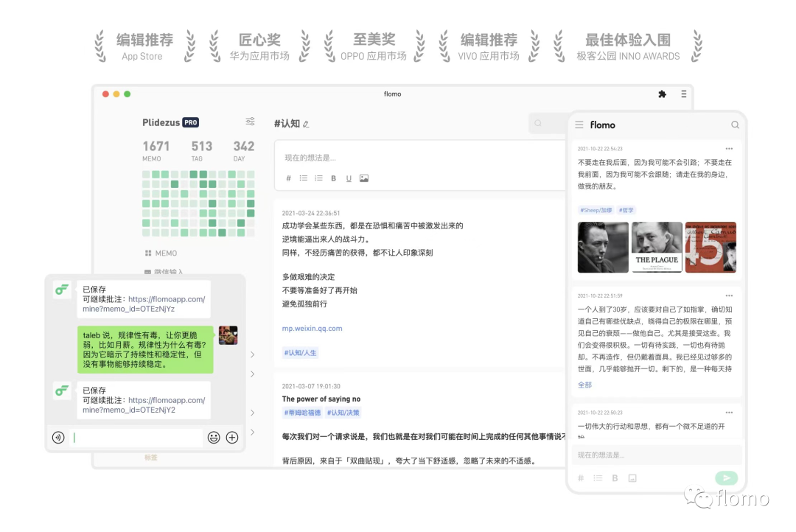The width and height of the screenshot is (796, 532).
Task: Open the puzzle-piece extensions icon
Action: coord(662,94)
